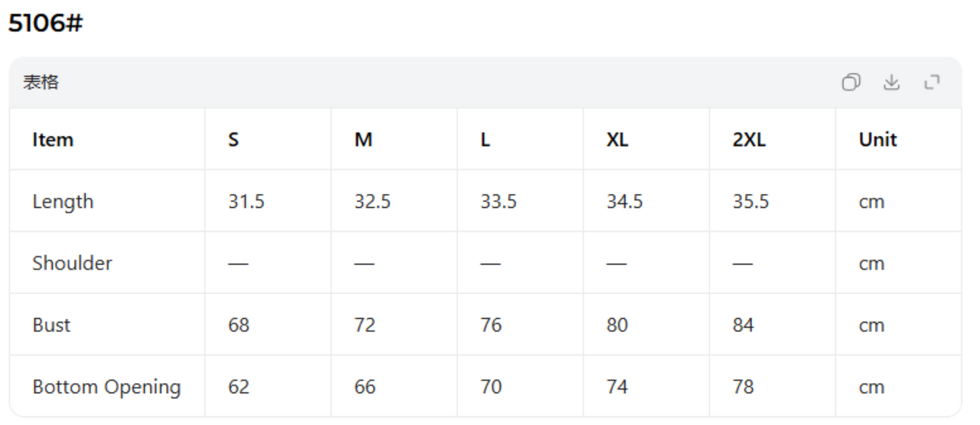The width and height of the screenshot is (980, 425).
Task: Click Bottom Opening 2XL value 78
Action: (743, 387)
